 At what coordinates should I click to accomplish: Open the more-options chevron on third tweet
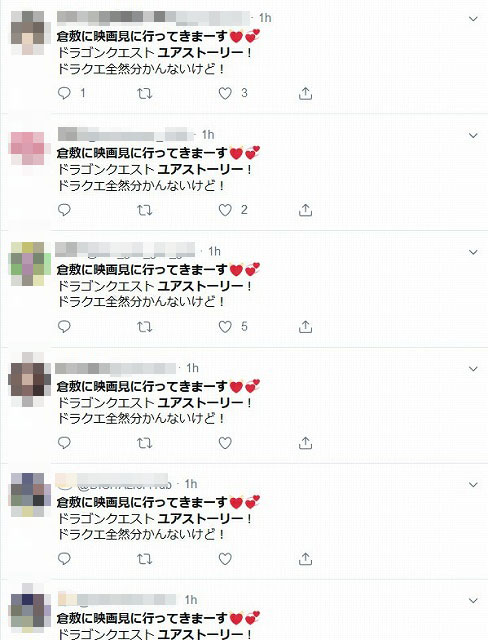pos(473,252)
